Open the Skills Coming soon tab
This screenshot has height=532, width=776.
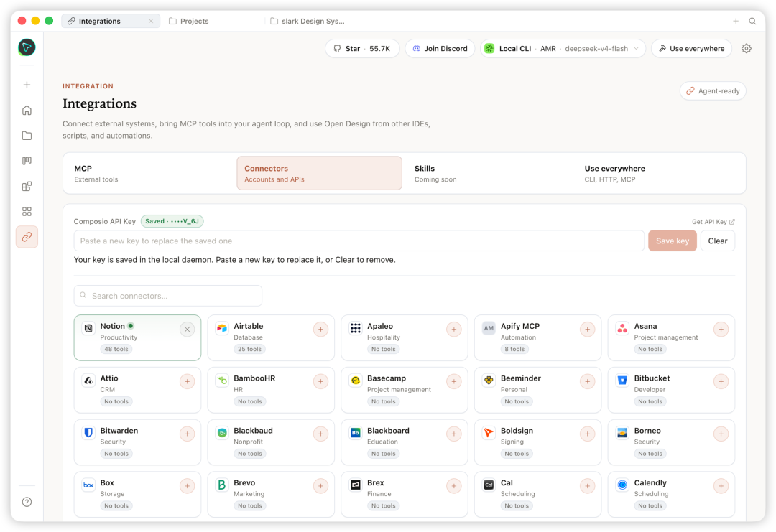click(490, 174)
